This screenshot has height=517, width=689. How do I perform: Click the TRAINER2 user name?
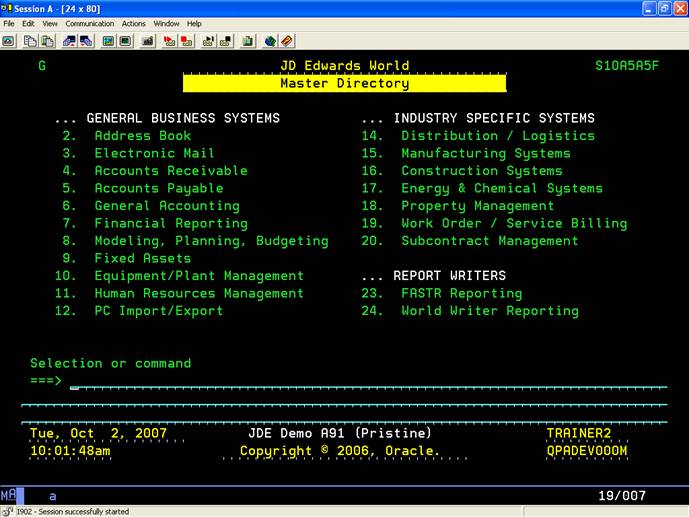(x=579, y=434)
